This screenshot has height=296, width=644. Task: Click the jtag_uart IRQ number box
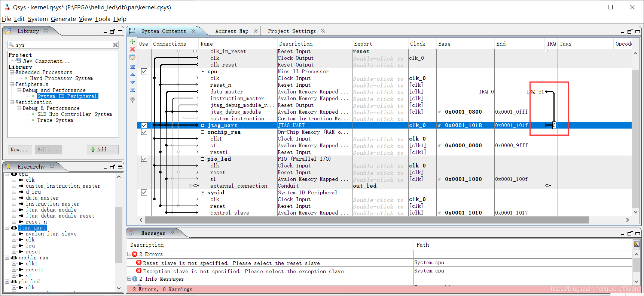pos(554,125)
